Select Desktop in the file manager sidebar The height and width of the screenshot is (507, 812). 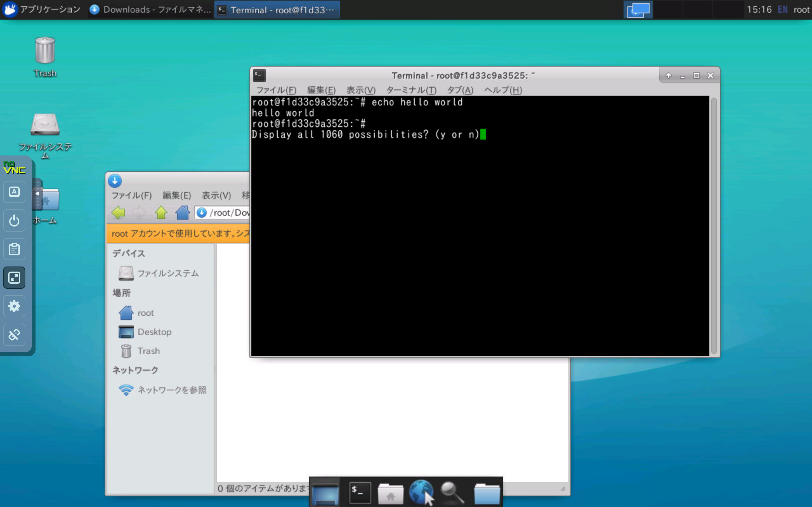(x=154, y=332)
